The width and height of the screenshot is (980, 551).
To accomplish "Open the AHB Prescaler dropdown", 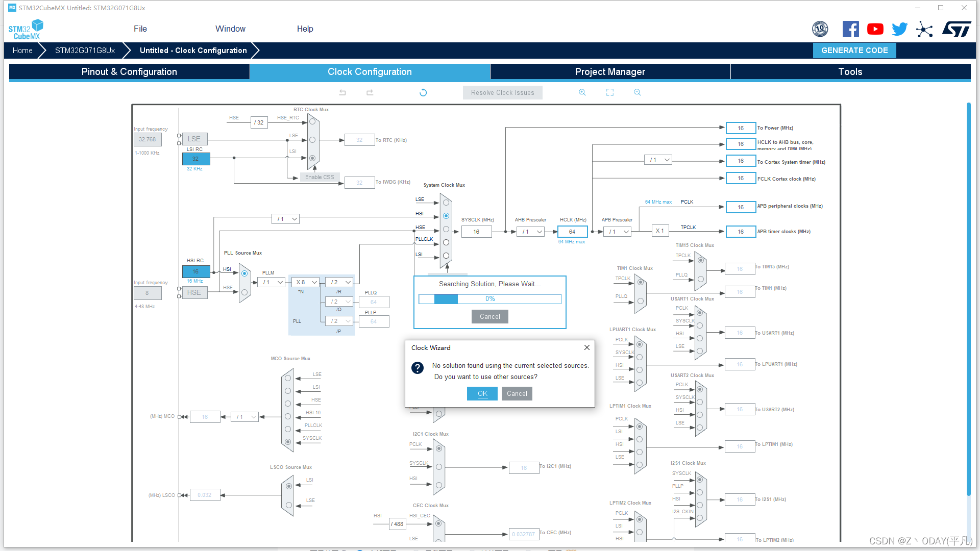I will tap(531, 232).
